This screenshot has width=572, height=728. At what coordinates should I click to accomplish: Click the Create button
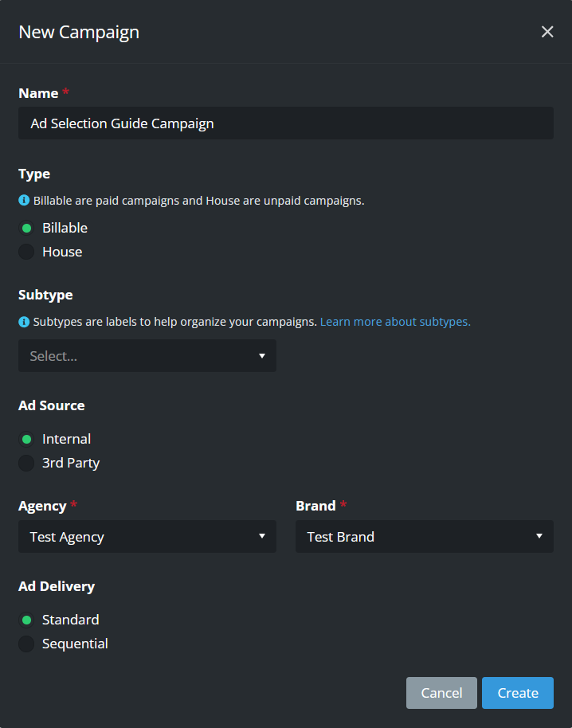coord(518,693)
